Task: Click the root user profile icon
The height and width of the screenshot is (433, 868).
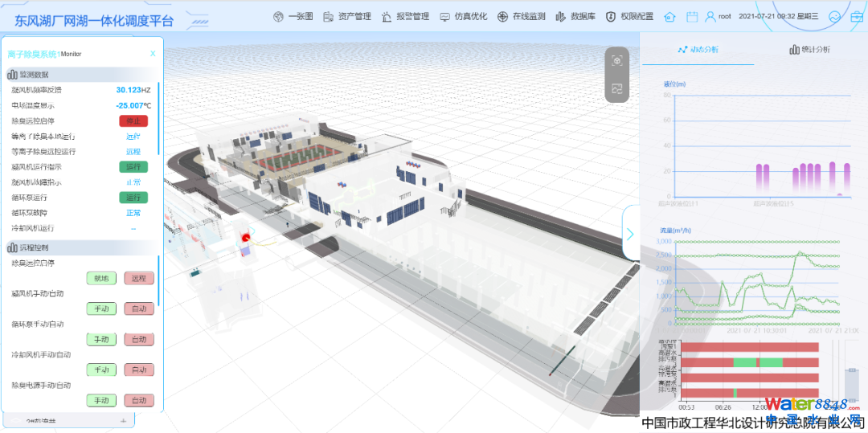Action: click(x=710, y=16)
